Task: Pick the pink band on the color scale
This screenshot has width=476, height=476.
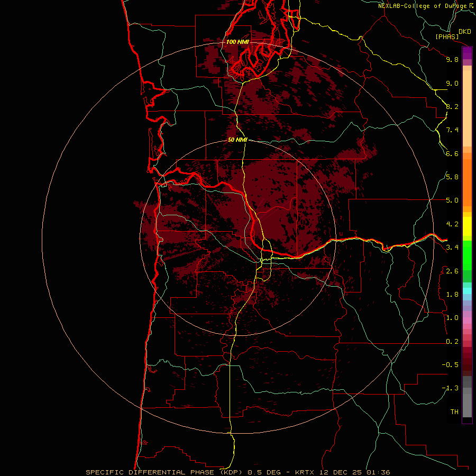Action: (467, 321)
